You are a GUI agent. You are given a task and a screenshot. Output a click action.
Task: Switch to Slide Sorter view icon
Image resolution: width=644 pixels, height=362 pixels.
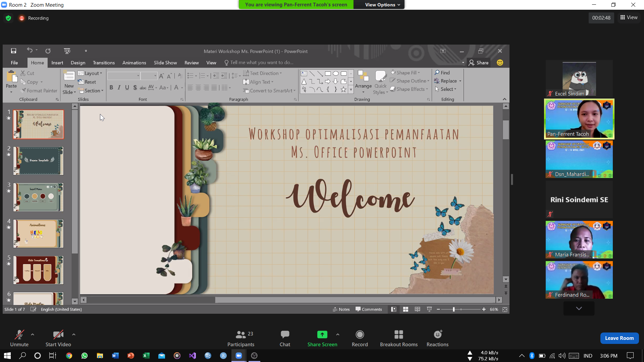click(406, 309)
